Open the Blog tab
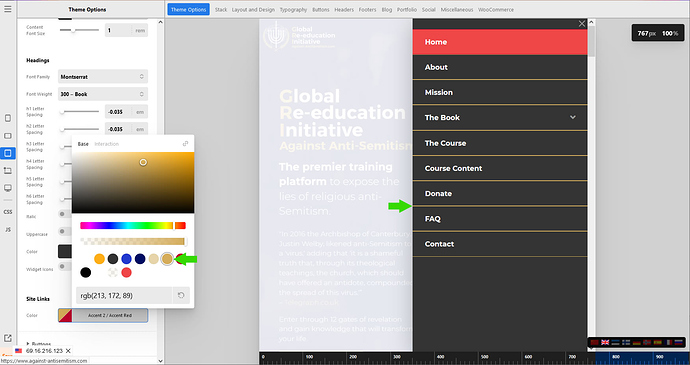The width and height of the screenshot is (690, 365). 387,10
